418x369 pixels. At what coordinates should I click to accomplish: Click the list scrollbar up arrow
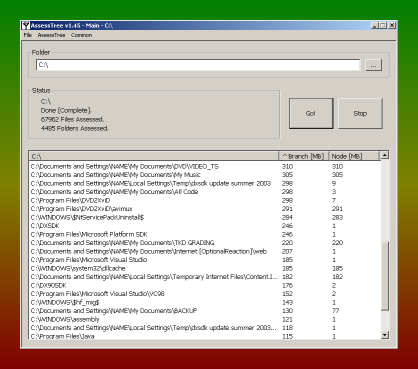[385, 155]
